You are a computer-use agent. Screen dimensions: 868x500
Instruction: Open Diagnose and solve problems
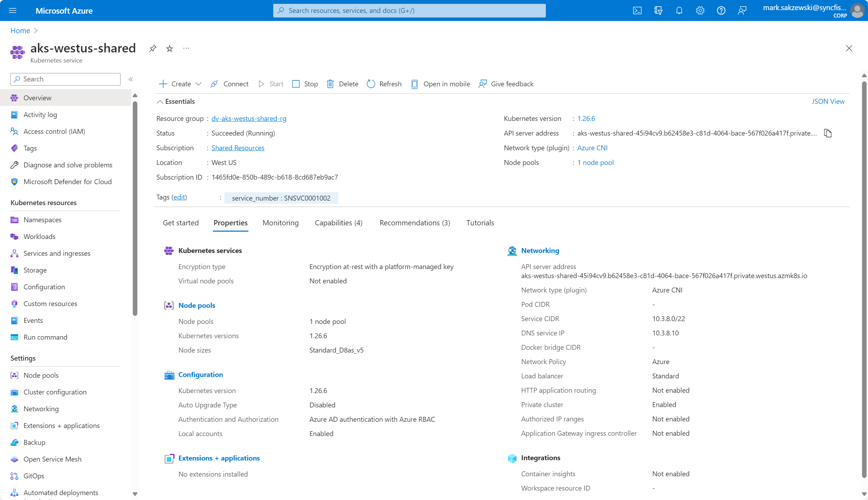66,165
